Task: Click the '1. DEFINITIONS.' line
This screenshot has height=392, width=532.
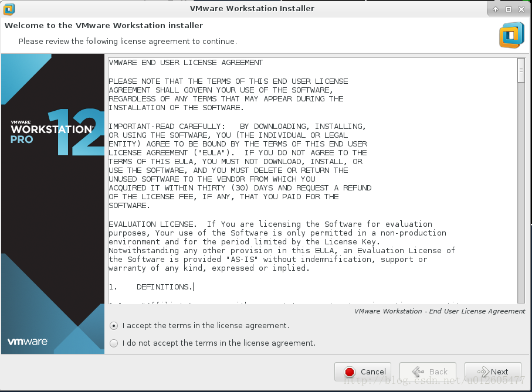Action: pos(151,287)
